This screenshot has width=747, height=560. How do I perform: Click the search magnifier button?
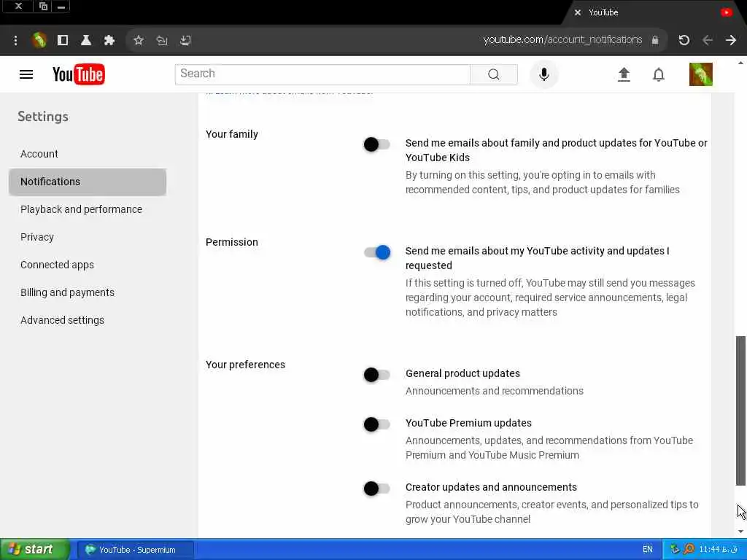tap(494, 74)
